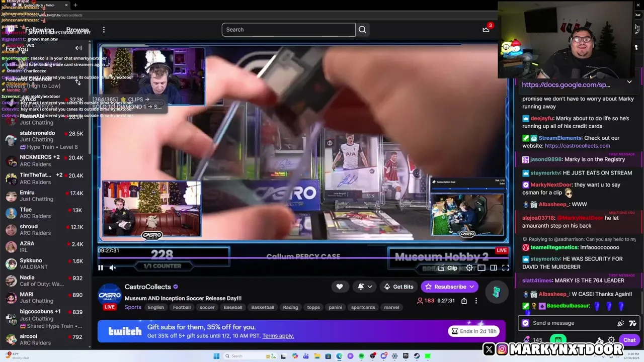Expand pinned Google Docs link chevron
Screen dimensions: 644x362
[629, 82]
